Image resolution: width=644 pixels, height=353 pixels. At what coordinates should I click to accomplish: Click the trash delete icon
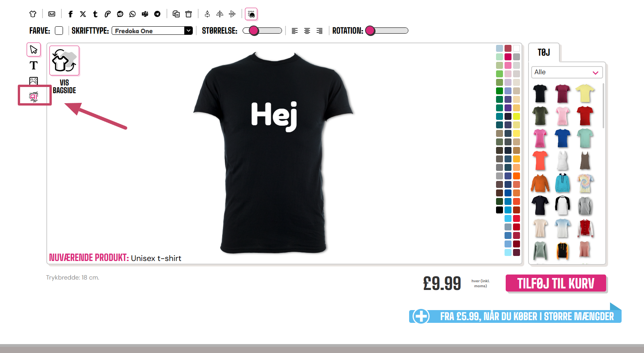click(x=189, y=14)
